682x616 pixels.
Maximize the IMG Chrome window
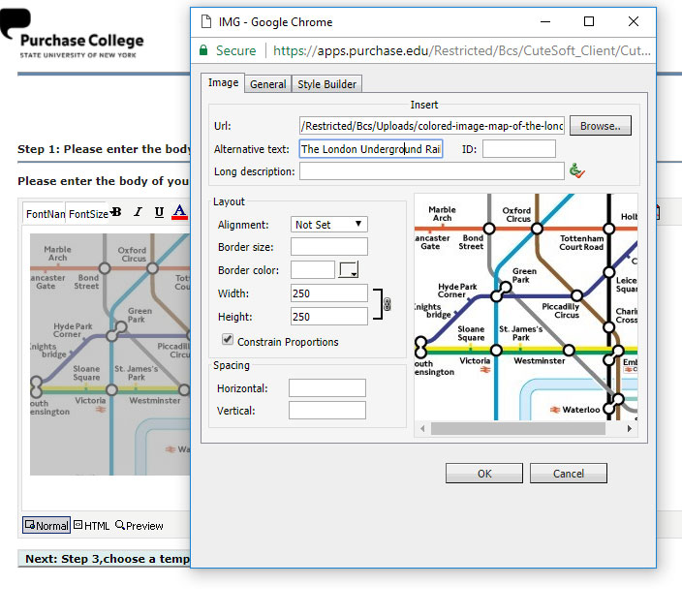588,21
